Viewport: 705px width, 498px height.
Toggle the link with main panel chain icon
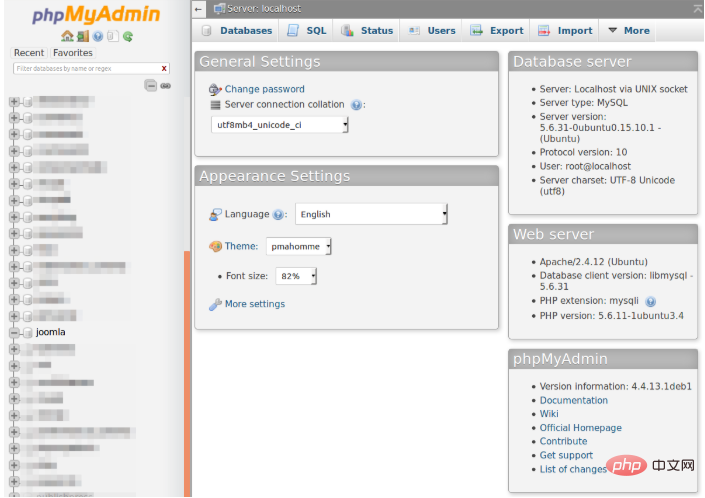click(x=166, y=85)
